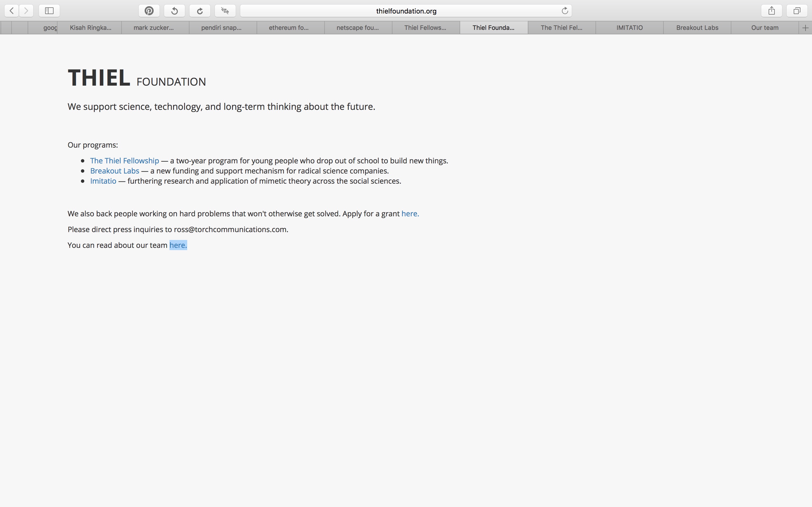Switch to the IMITATIO tab
This screenshot has height=507, width=812.
coord(629,28)
